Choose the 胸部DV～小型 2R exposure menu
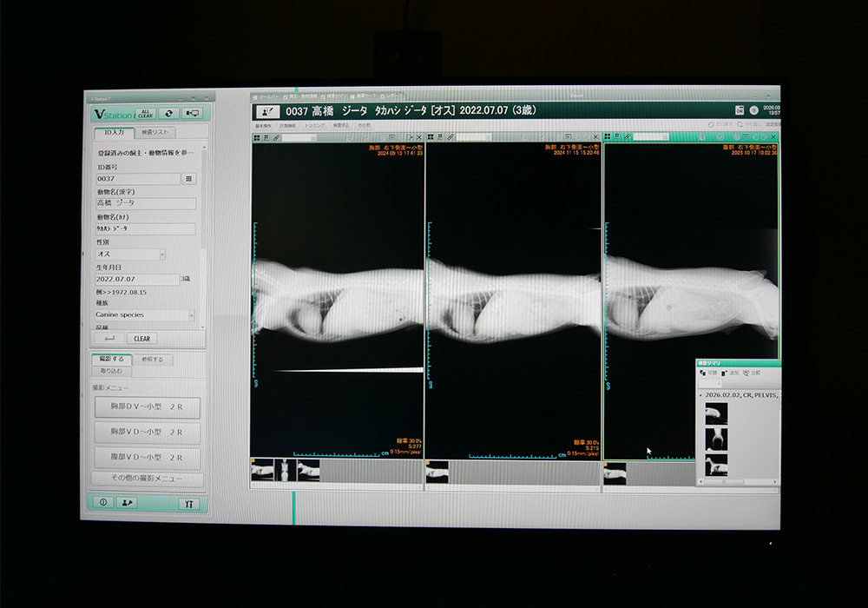The width and height of the screenshot is (868, 608). [x=148, y=407]
